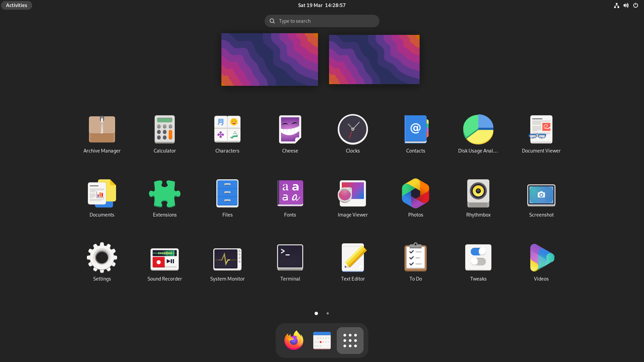Open Archive Manager application
The height and width of the screenshot is (362, 644).
(x=102, y=129)
